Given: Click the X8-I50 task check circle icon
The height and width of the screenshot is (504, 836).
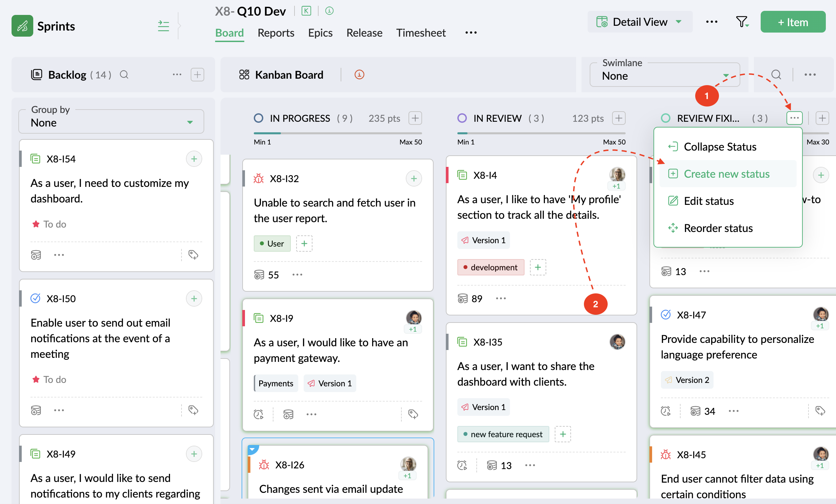Looking at the screenshot, I should pos(36,298).
